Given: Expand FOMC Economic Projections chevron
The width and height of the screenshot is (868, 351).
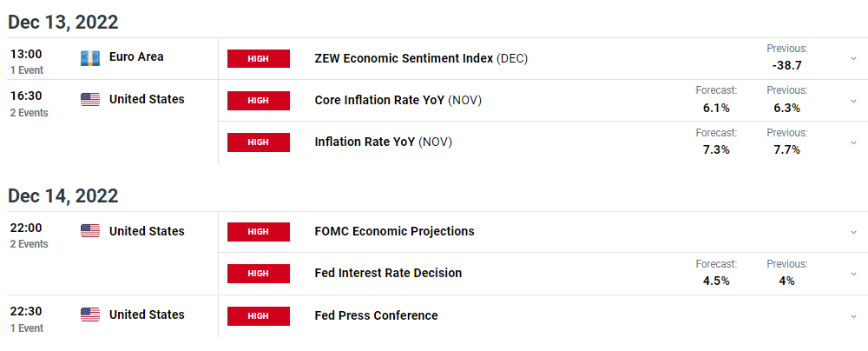Looking at the screenshot, I should point(853,232).
